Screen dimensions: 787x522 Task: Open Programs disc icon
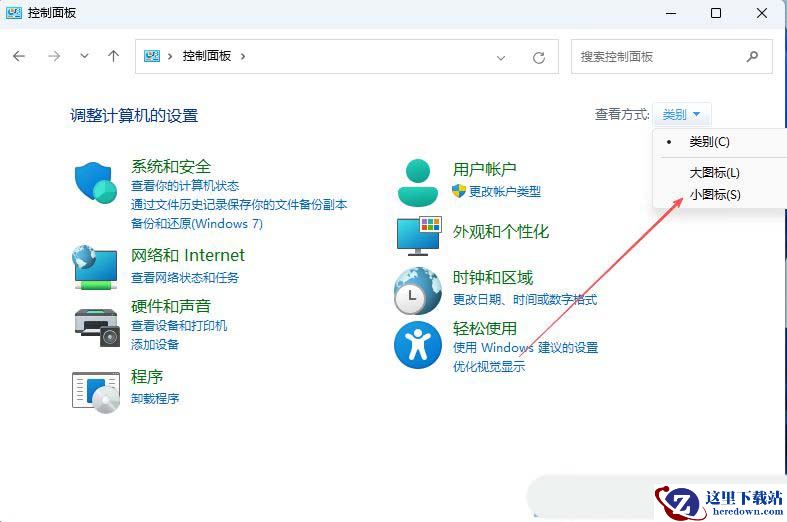coord(96,392)
